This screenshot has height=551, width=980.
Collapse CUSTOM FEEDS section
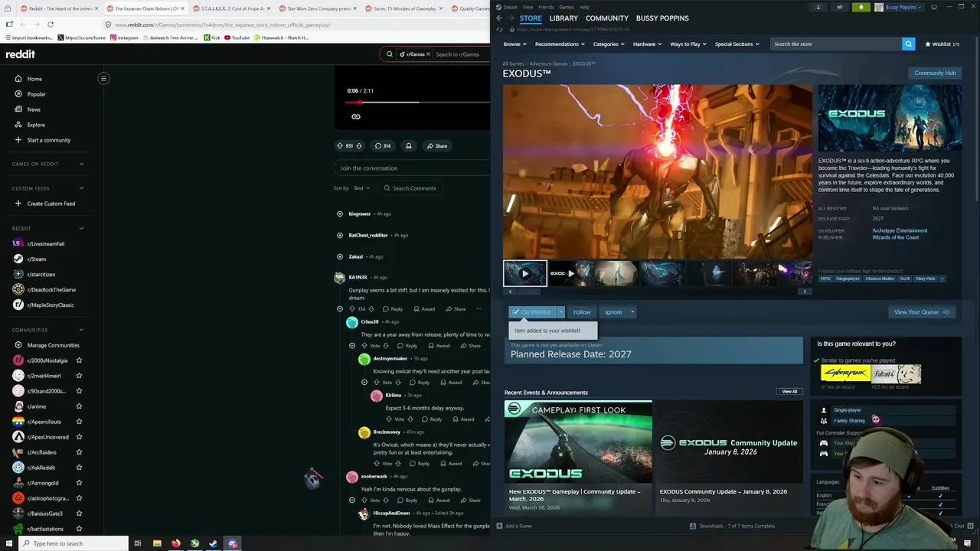81,188
